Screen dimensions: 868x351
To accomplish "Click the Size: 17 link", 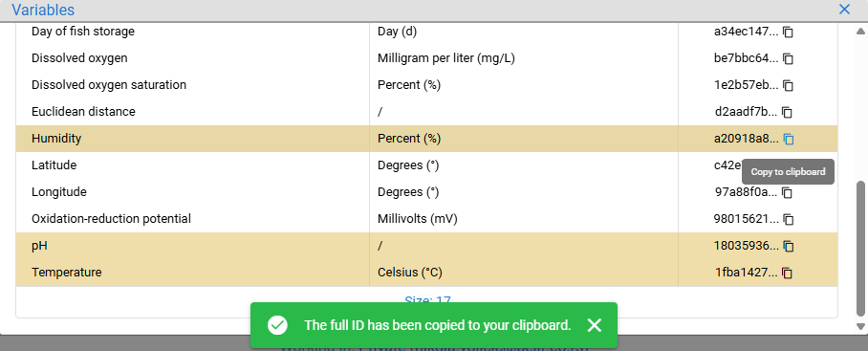I will [x=427, y=300].
